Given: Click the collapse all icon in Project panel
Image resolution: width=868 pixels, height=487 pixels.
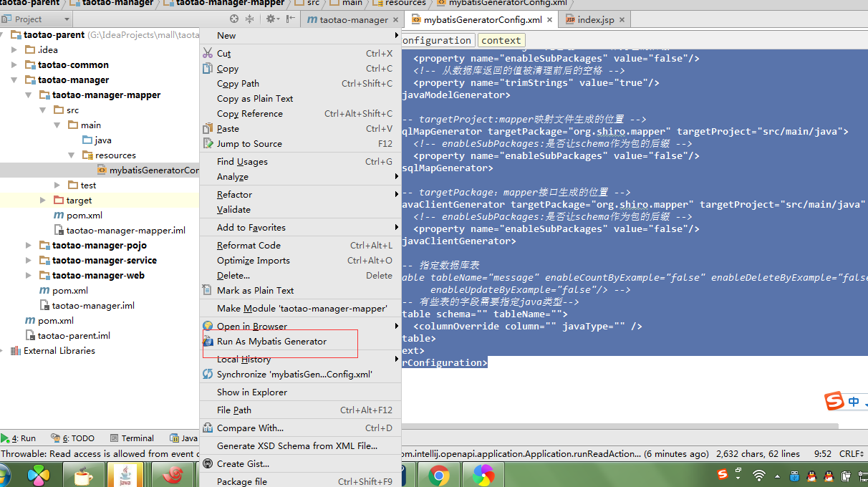Looking at the screenshot, I should 249,19.
